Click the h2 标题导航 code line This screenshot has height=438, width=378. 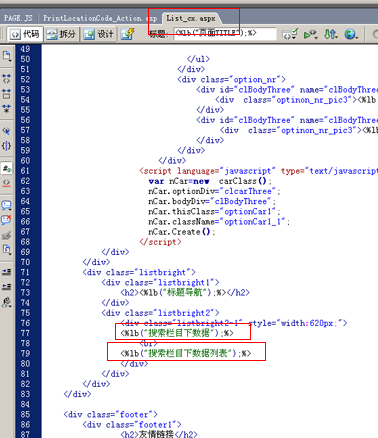[185, 293]
